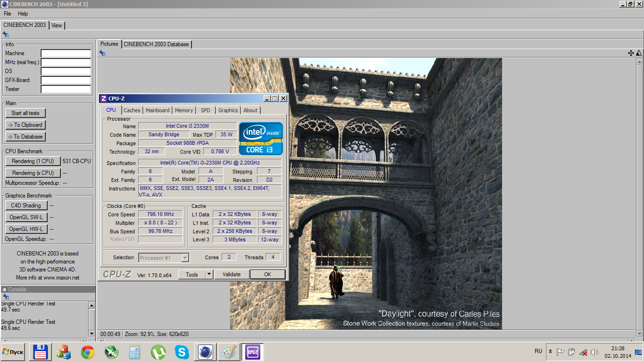Select the CINEBENCH 2003 tab
Image resolution: width=644 pixels, height=362 pixels.
[25, 25]
